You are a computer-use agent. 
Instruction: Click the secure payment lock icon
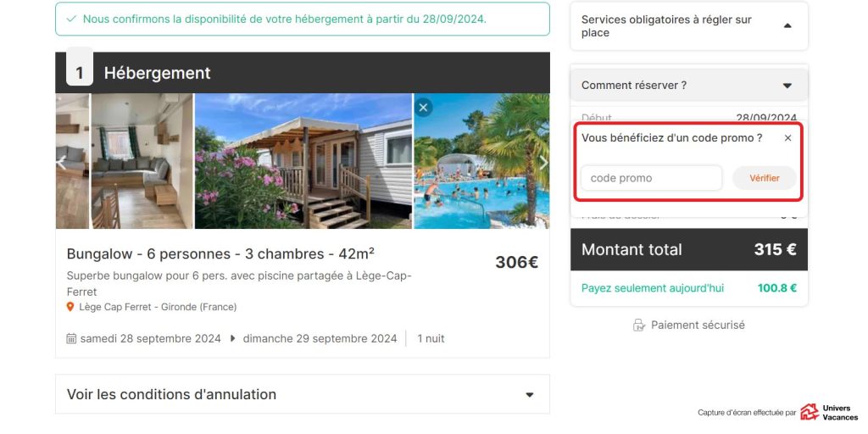coord(639,325)
